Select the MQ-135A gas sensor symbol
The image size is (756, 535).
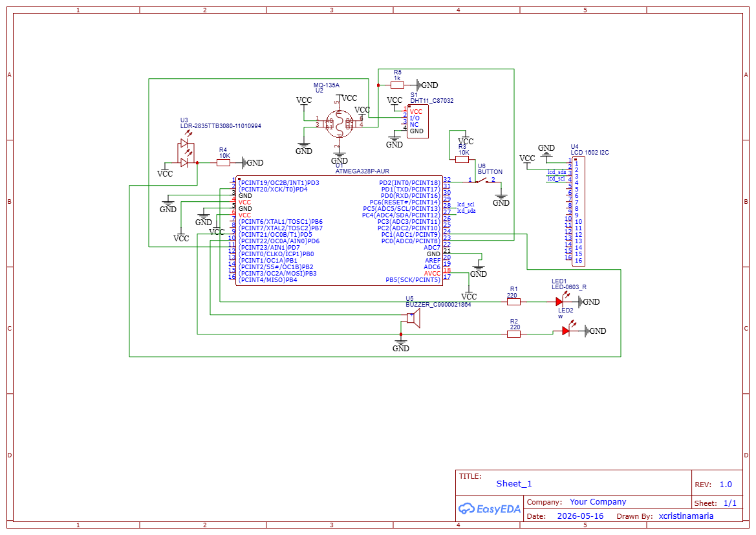pyautogui.click(x=339, y=124)
